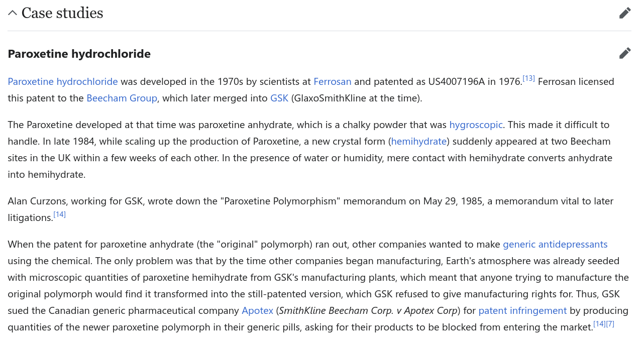Follow citation 13 reference
644x339 pixels.
coord(528,78)
